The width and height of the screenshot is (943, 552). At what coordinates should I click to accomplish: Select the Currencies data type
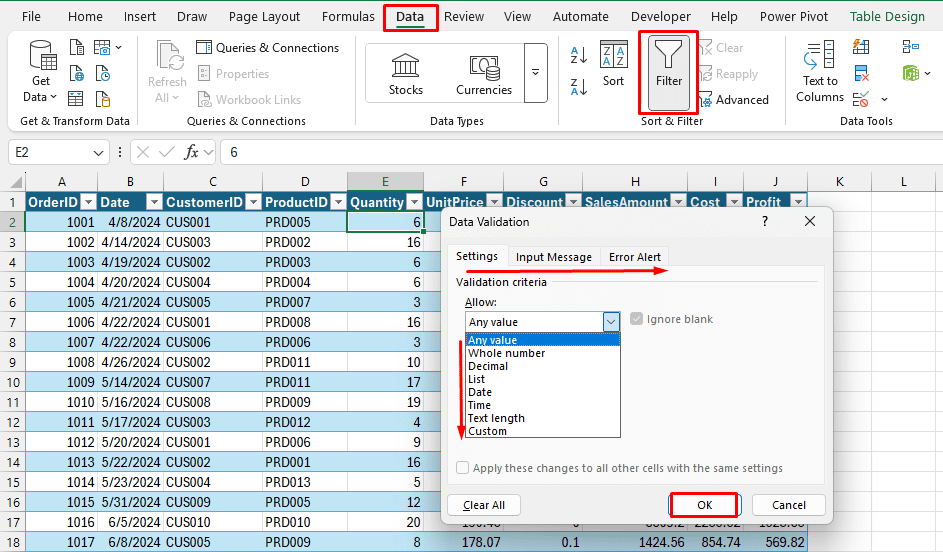coord(484,74)
